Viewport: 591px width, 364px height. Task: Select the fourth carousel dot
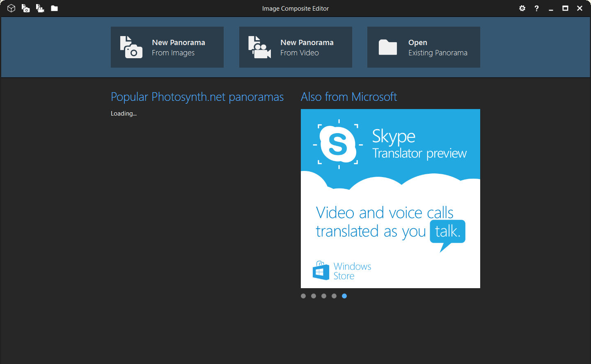tap(334, 296)
